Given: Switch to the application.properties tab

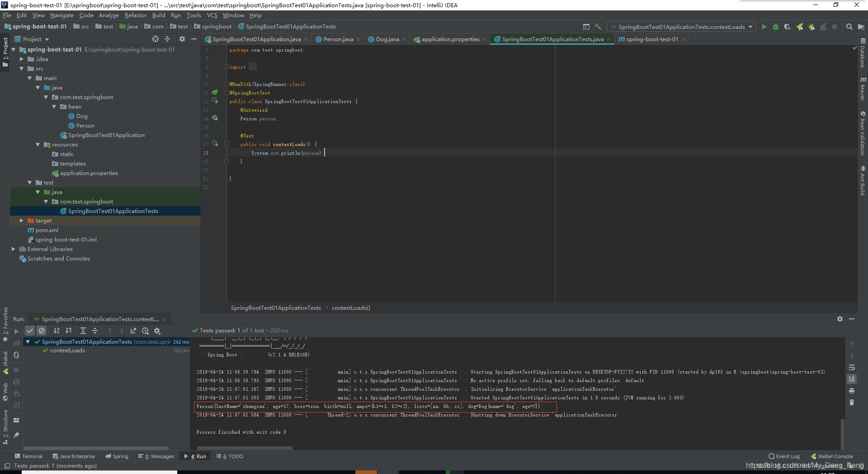Looking at the screenshot, I should click(x=450, y=39).
